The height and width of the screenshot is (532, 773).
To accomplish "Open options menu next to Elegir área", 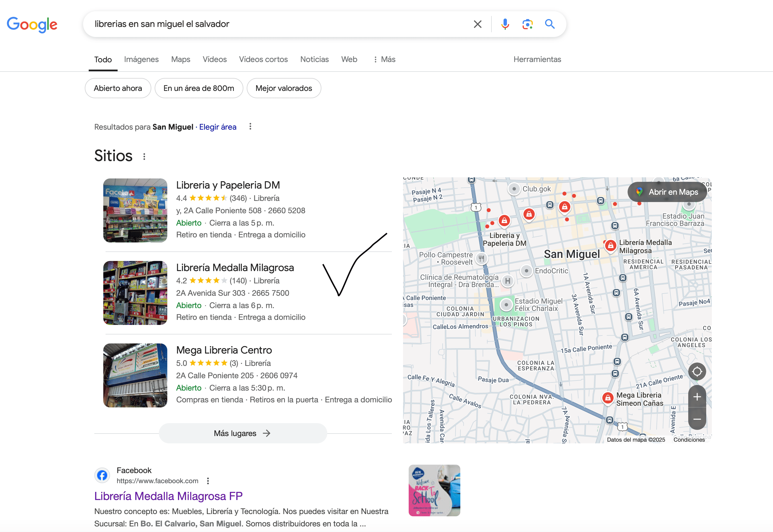I will click(x=250, y=127).
